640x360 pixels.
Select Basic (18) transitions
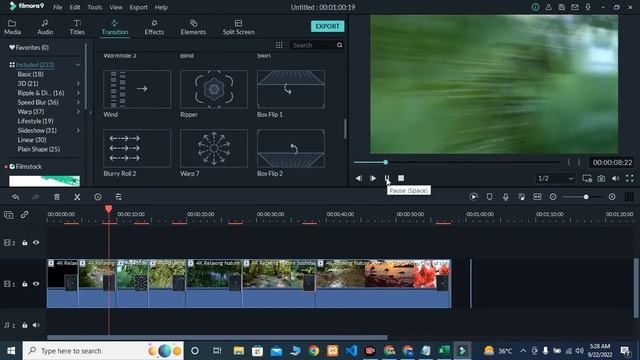coord(30,74)
